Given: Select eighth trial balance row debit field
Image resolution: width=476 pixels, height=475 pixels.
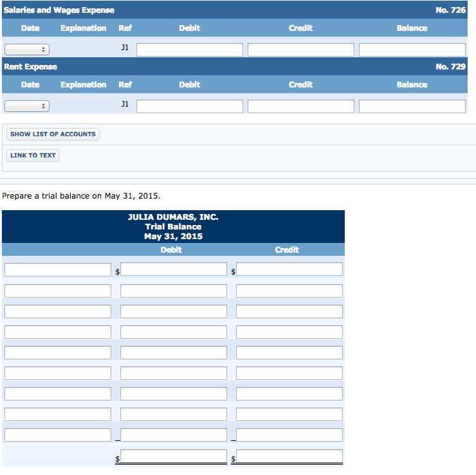Looking at the screenshot, I should click(174, 415).
